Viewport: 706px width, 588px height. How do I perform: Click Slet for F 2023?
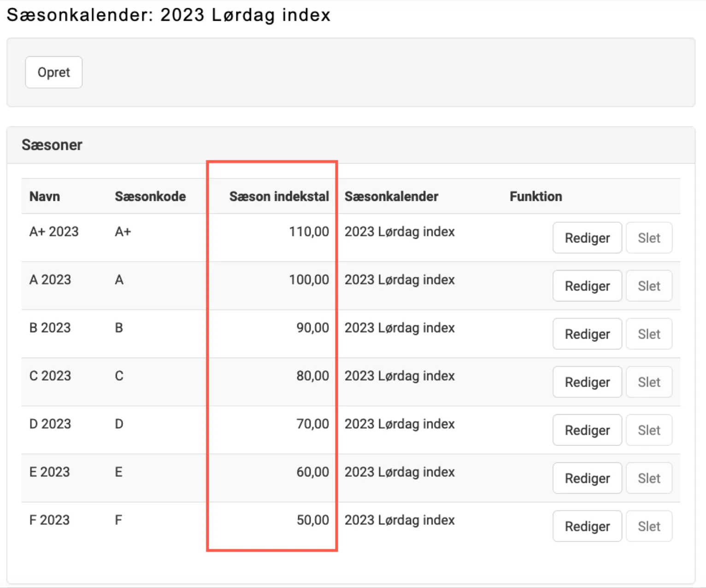(649, 526)
